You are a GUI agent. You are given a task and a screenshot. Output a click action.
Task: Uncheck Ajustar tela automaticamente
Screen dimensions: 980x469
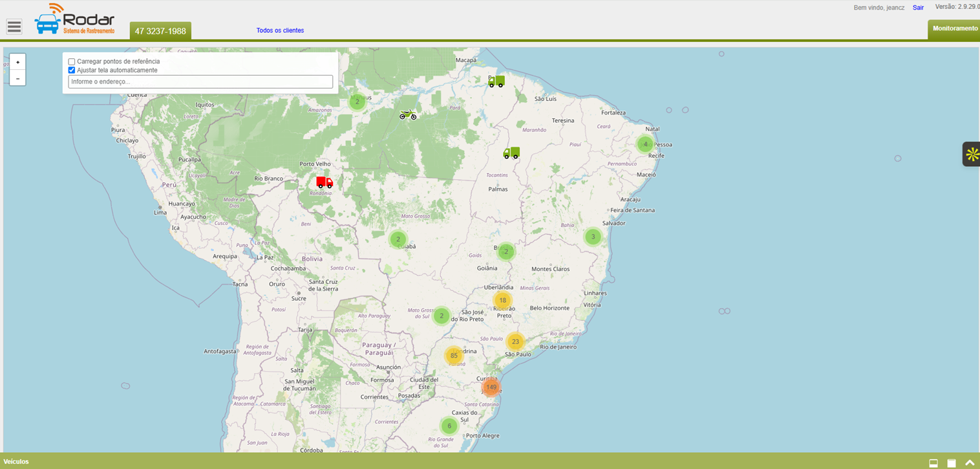tap(72, 70)
